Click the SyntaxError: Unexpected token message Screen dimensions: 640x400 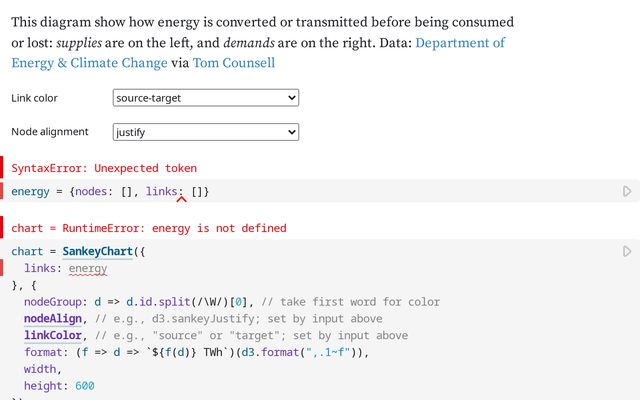point(104,168)
